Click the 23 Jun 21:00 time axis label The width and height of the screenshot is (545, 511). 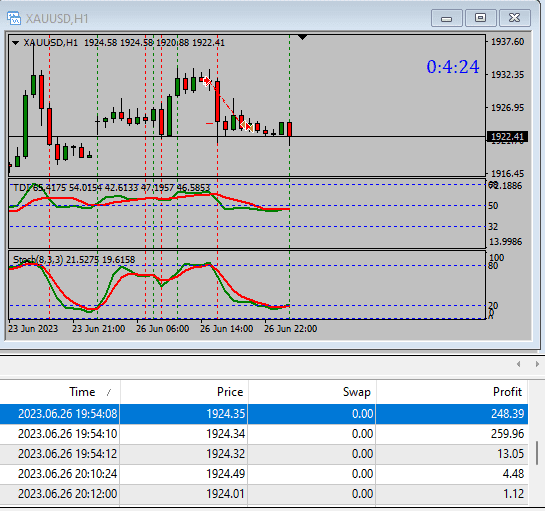[98, 329]
